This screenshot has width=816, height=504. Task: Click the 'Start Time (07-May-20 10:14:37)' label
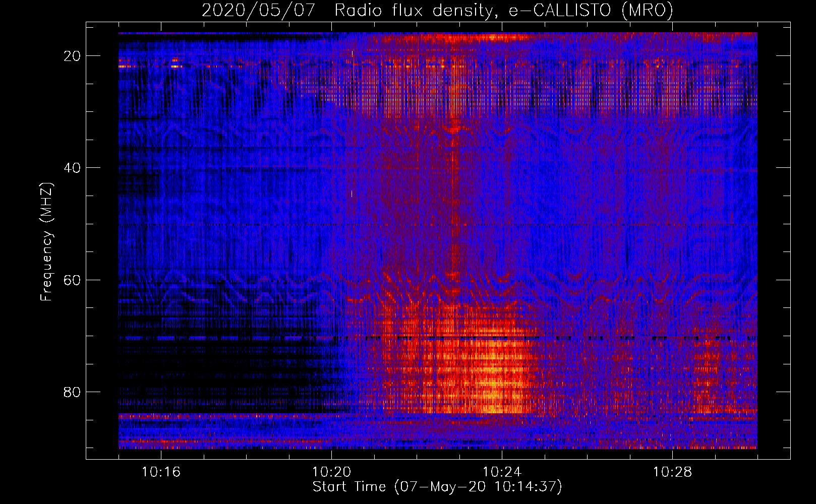tap(437, 487)
